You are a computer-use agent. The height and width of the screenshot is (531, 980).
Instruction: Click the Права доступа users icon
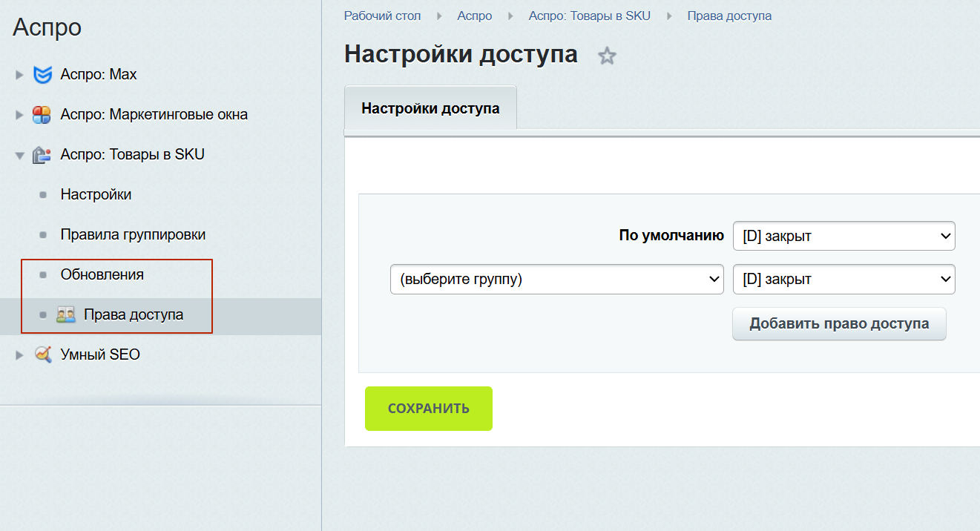click(66, 315)
